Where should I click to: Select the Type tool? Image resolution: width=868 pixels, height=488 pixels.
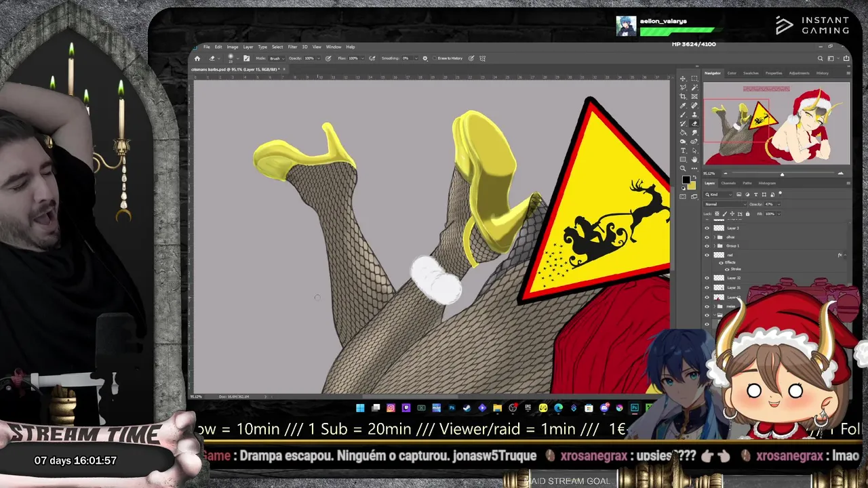tap(683, 150)
